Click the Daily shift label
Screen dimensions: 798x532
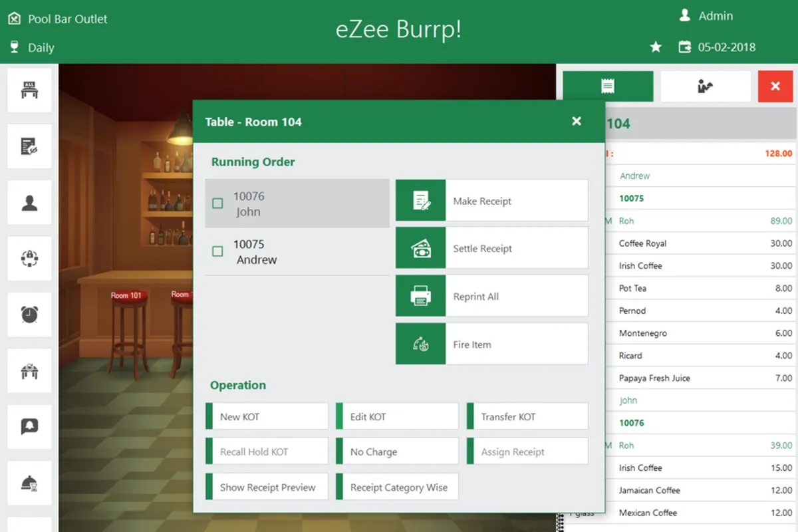coord(41,48)
